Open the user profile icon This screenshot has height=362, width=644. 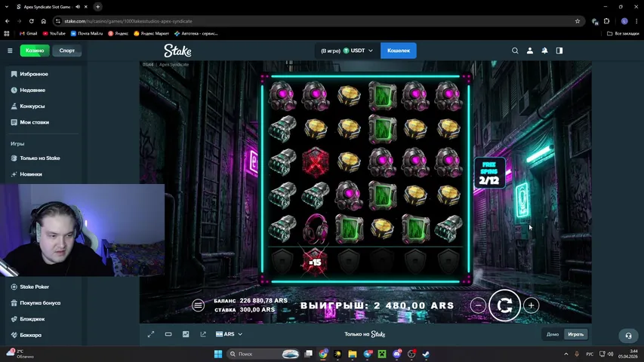tap(530, 51)
